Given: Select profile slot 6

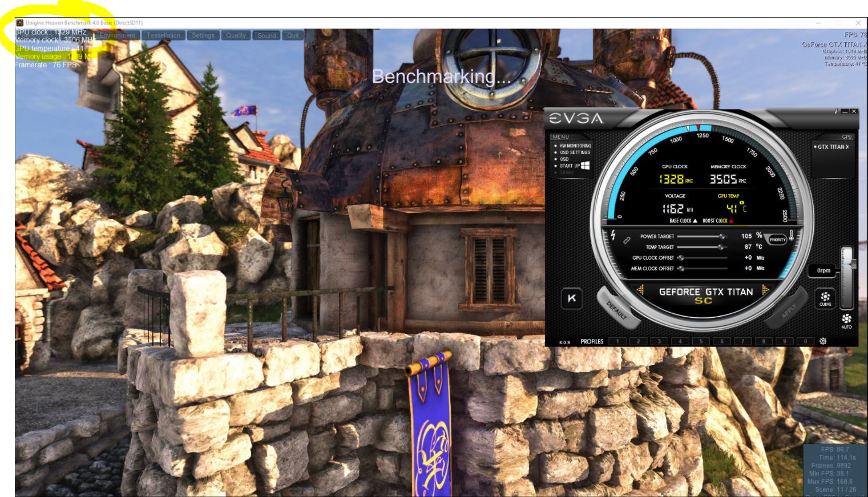Looking at the screenshot, I should (722, 341).
